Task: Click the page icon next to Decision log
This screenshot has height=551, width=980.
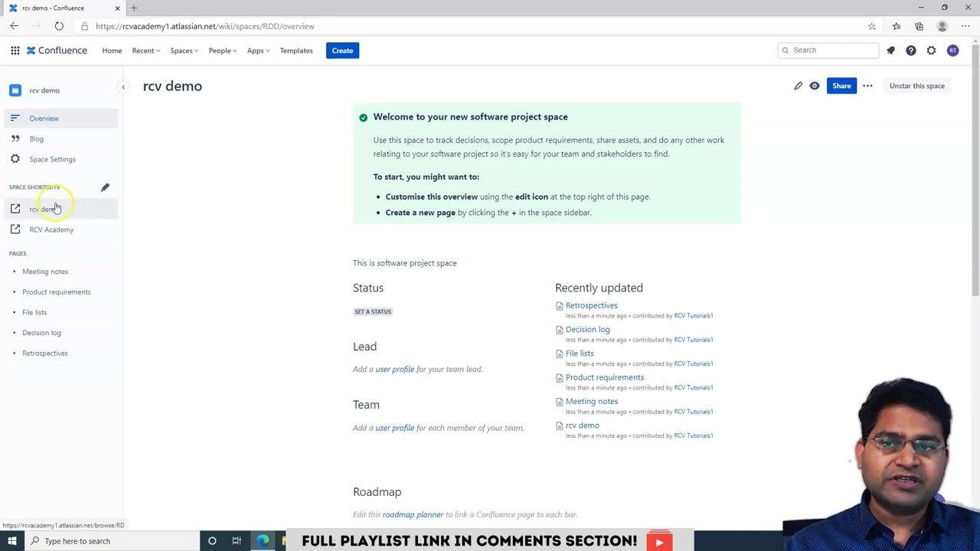Action: coord(559,330)
